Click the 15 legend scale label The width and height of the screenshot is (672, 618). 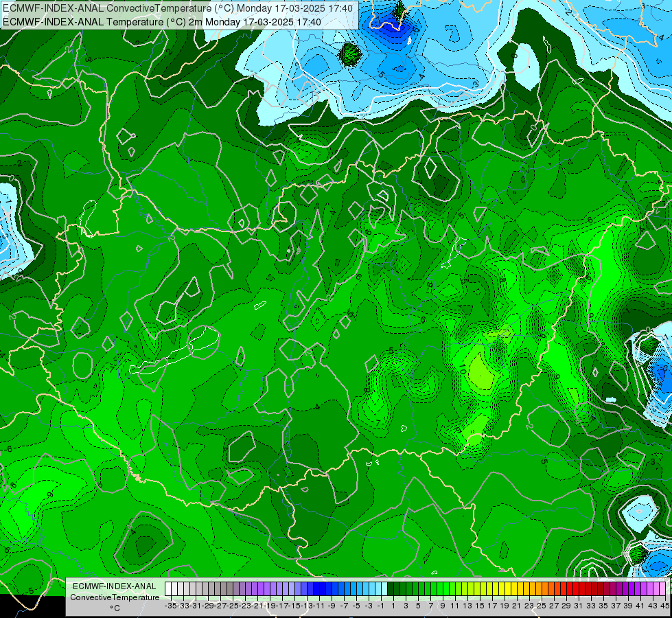[480, 606]
